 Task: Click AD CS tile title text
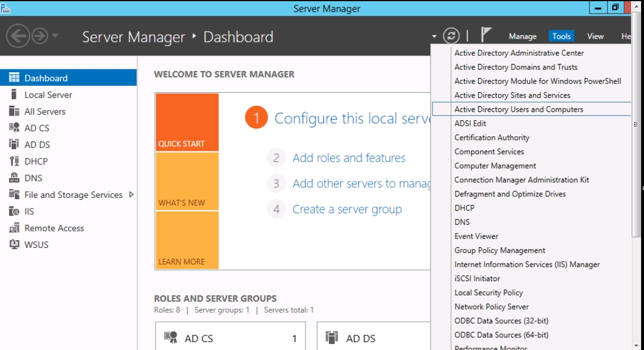(x=199, y=338)
